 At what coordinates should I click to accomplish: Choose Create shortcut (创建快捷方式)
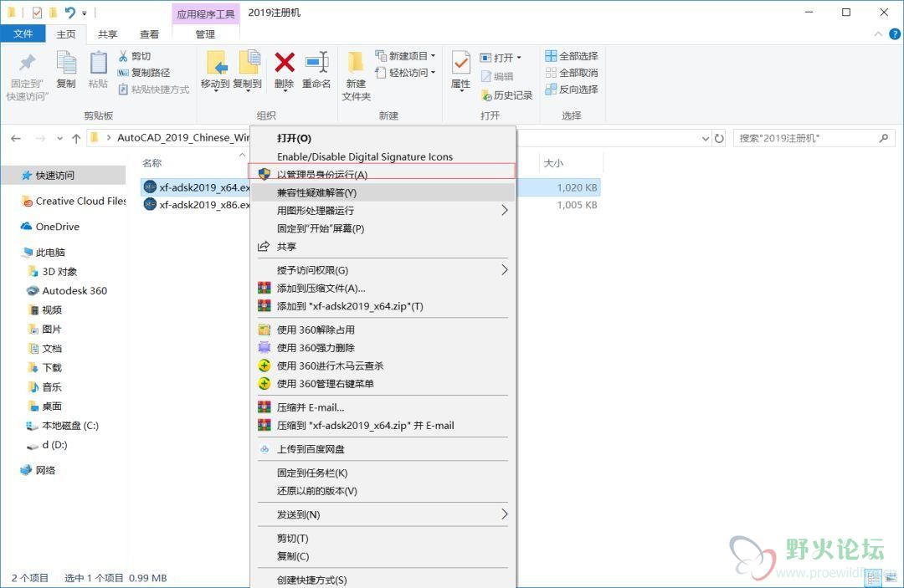383,580
